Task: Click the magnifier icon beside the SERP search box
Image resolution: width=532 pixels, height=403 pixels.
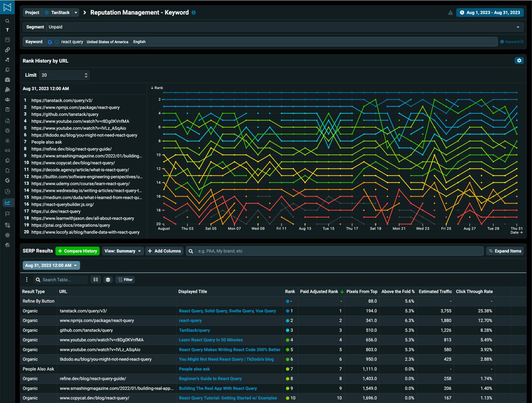Action: click(x=191, y=251)
